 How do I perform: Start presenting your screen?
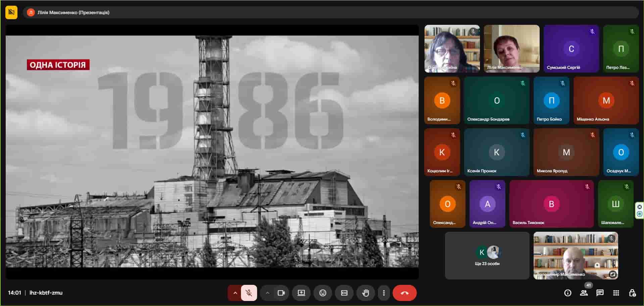point(301,293)
